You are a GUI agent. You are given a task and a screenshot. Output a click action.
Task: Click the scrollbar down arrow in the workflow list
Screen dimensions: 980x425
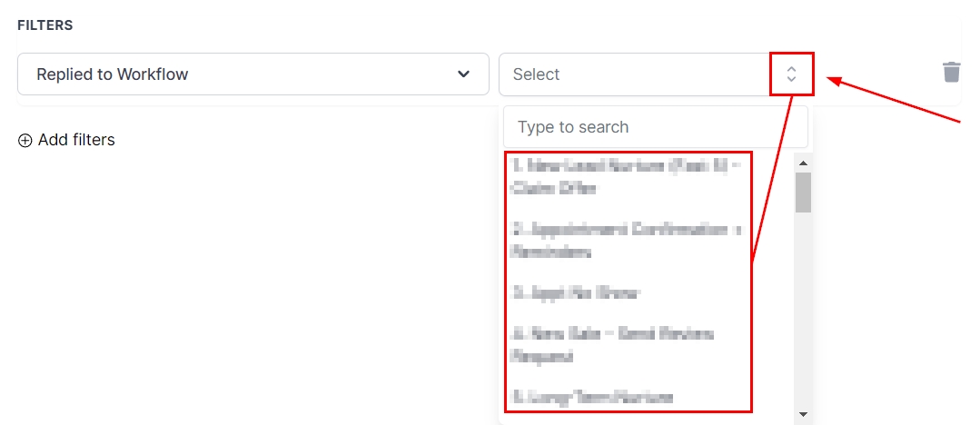(803, 414)
